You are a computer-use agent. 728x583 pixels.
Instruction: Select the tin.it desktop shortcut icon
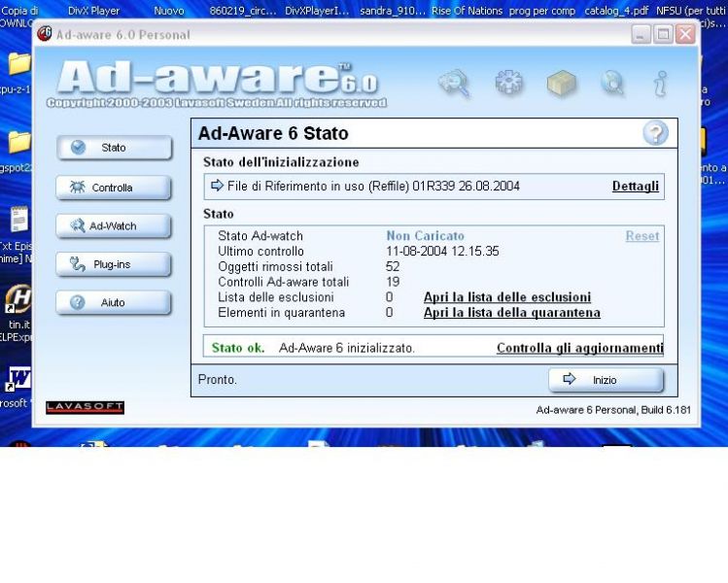coord(18,299)
